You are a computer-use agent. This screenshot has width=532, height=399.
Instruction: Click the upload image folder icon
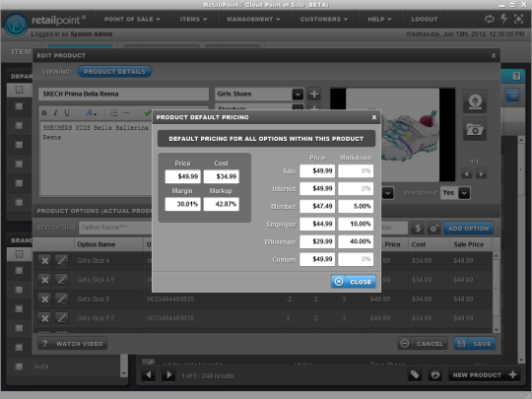[475, 129]
